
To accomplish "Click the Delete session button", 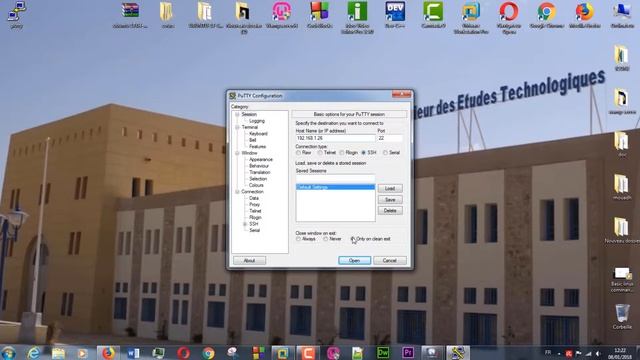I will tap(390, 211).
